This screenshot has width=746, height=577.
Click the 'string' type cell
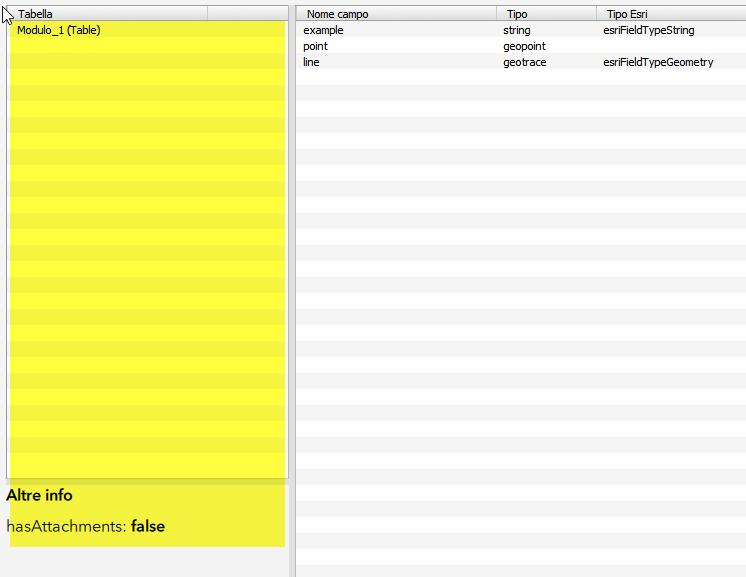coord(517,30)
